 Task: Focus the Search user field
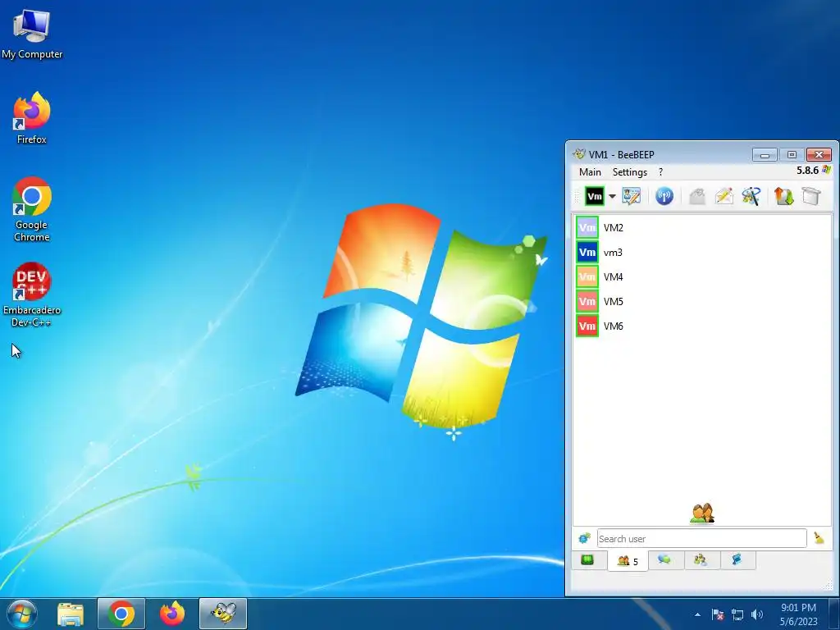702,538
